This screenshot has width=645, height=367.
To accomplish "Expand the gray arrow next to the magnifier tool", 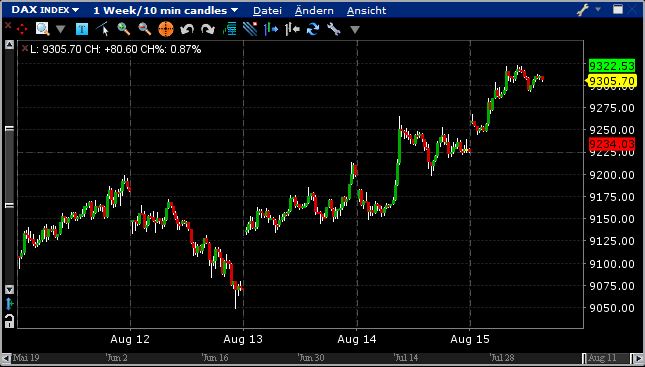I will pos(60,29).
